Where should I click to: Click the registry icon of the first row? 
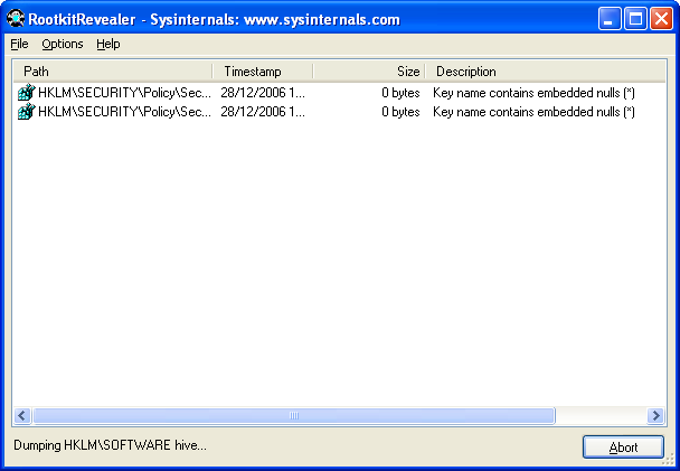pos(26,92)
